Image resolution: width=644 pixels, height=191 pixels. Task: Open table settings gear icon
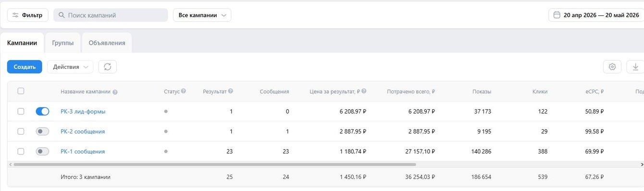coord(612,67)
